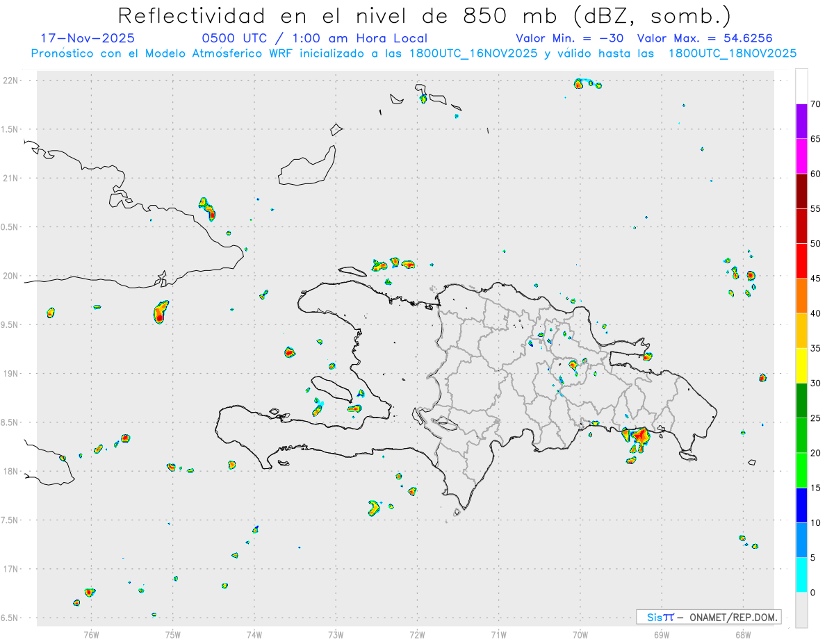834x644 pixels.
Task: Click the '30' tick label on color scale
Action: 816,383
